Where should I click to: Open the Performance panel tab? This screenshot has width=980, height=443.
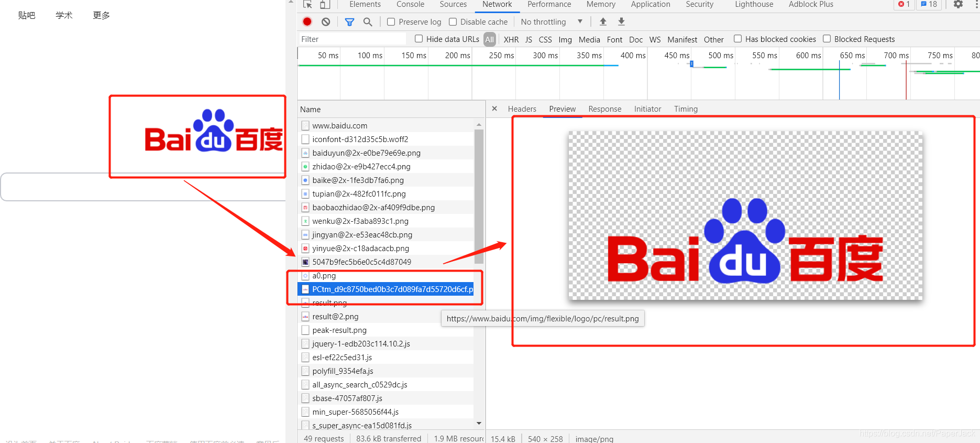[x=549, y=4]
